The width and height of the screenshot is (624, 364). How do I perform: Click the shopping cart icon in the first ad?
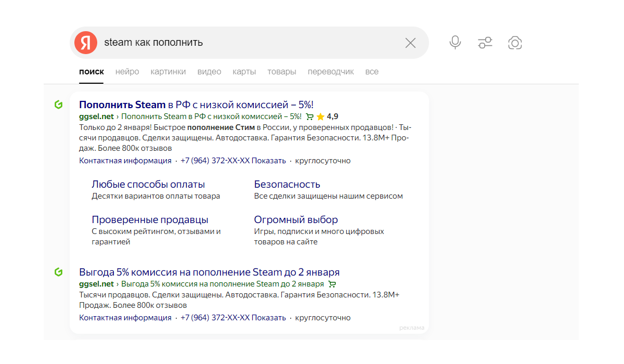(309, 117)
